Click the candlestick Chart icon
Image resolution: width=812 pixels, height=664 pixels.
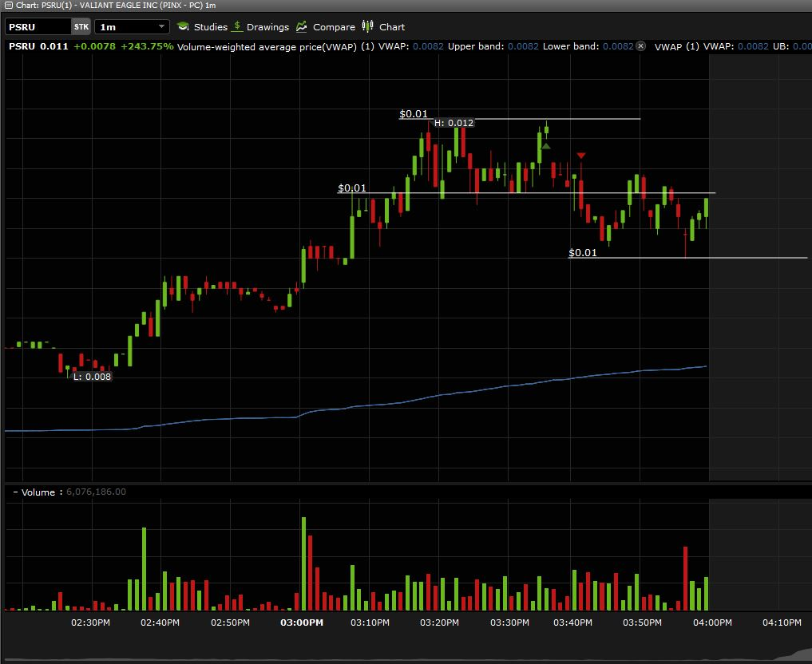pos(368,26)
